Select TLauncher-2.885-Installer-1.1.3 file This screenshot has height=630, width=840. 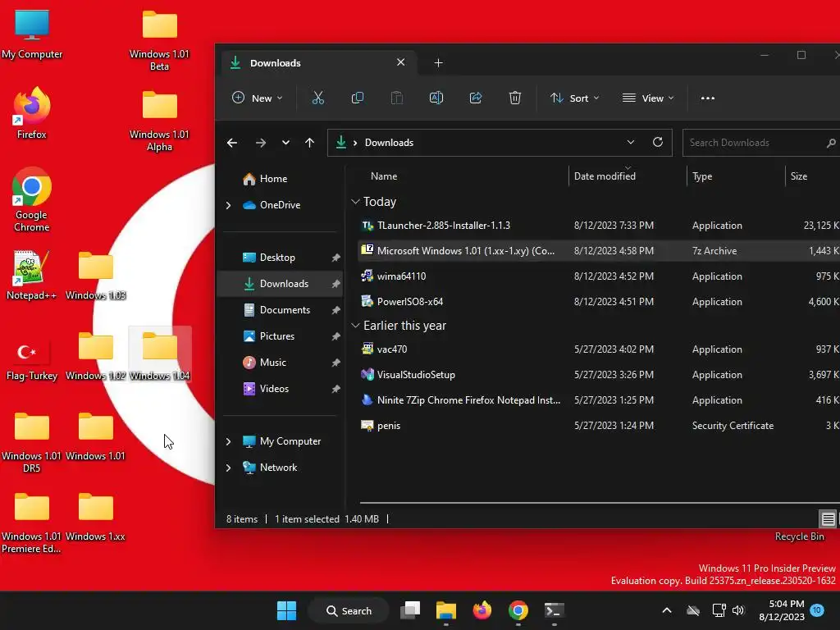point(598,226)
